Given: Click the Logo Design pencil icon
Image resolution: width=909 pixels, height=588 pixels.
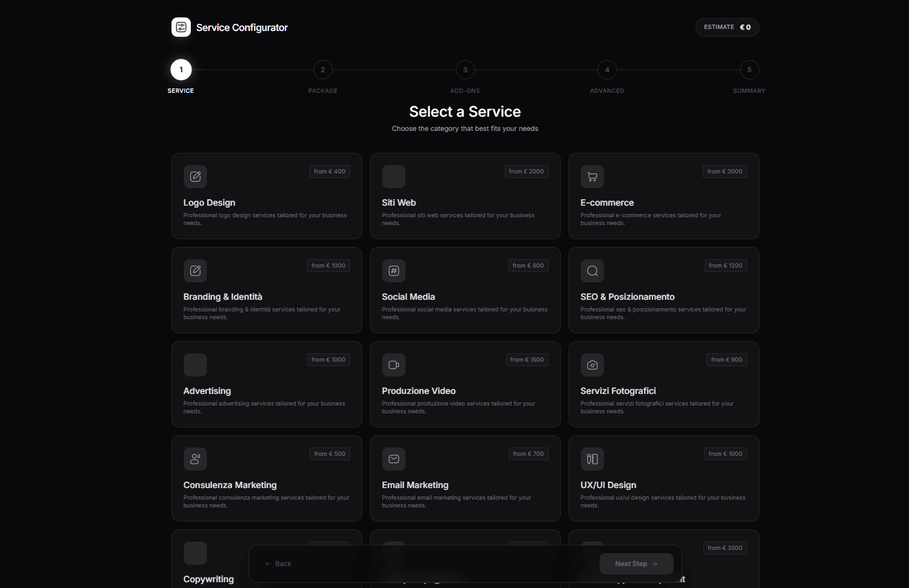Looking at the screenshot, I should [x=195, y=177].
